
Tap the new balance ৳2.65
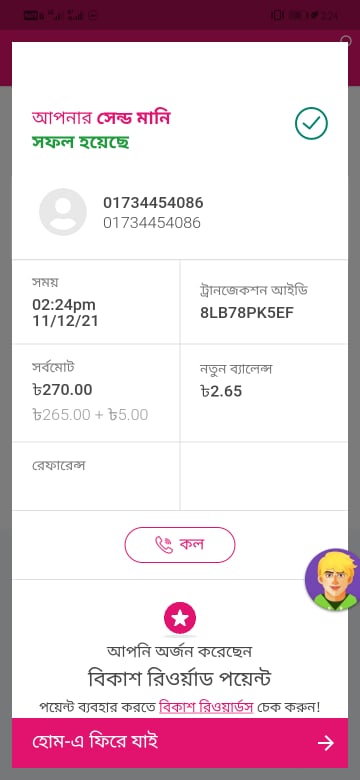pyautogui.click(x=221, y=391)
